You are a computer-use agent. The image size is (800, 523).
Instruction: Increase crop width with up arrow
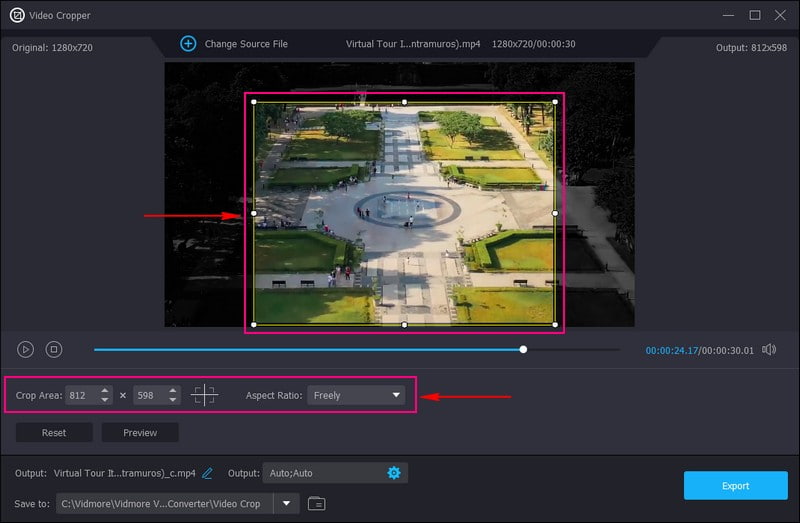[105, 391]
